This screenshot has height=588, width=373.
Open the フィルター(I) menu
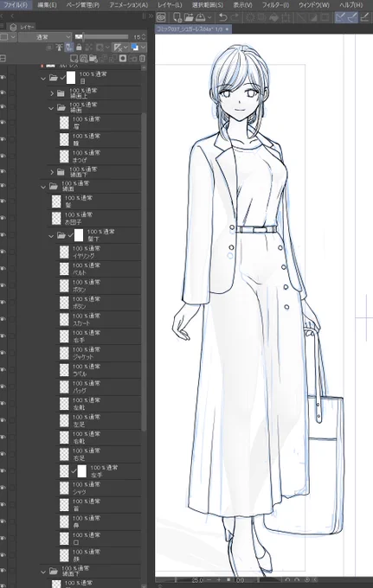point(275,5)
